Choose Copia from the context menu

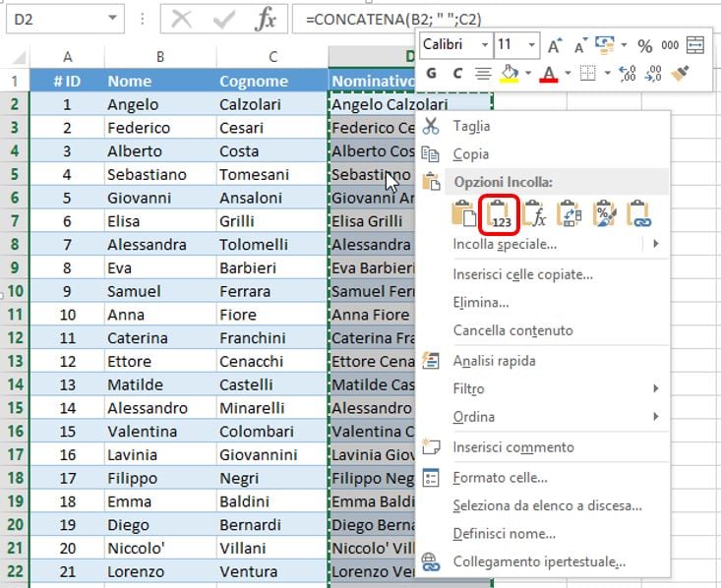[470, 154]
